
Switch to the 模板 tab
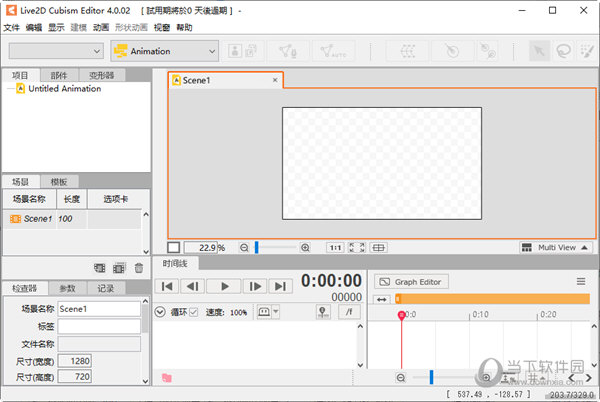pyautogui.click(x=59, y=182)
